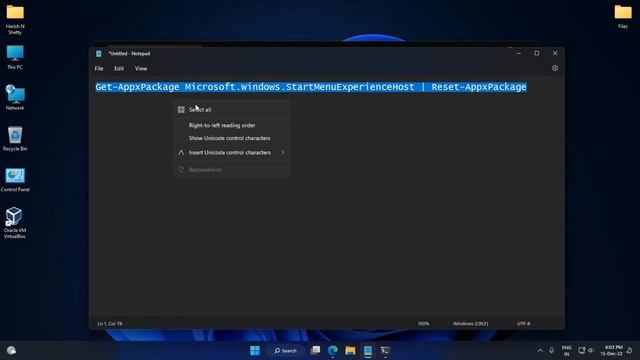Select the Files folder on desktop

623,16
